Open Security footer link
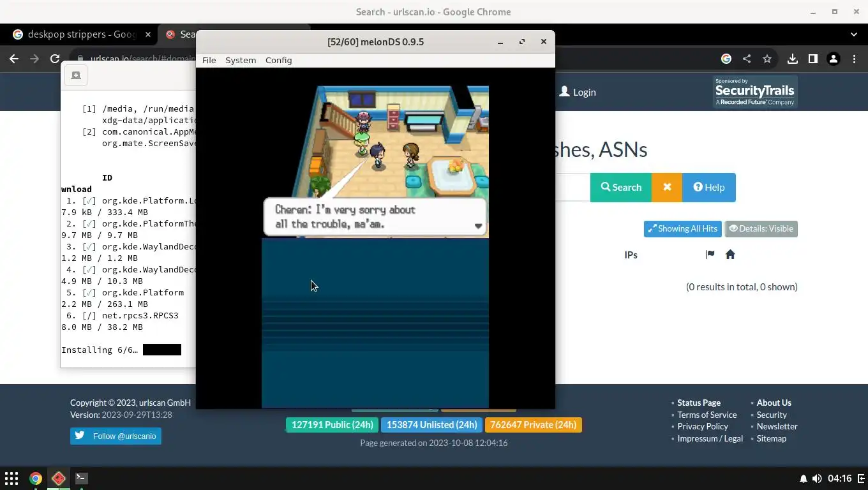 click(772, 415)
